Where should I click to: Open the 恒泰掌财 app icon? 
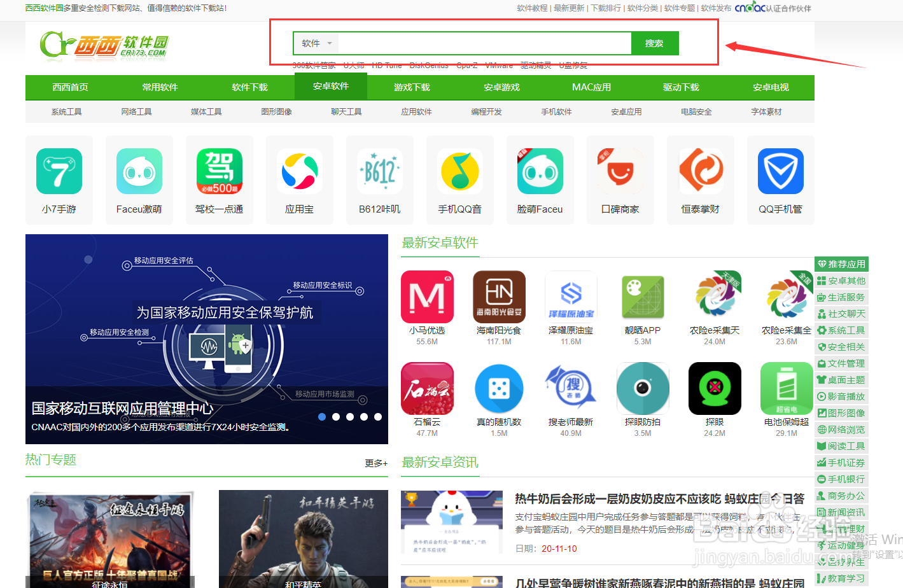701,171
